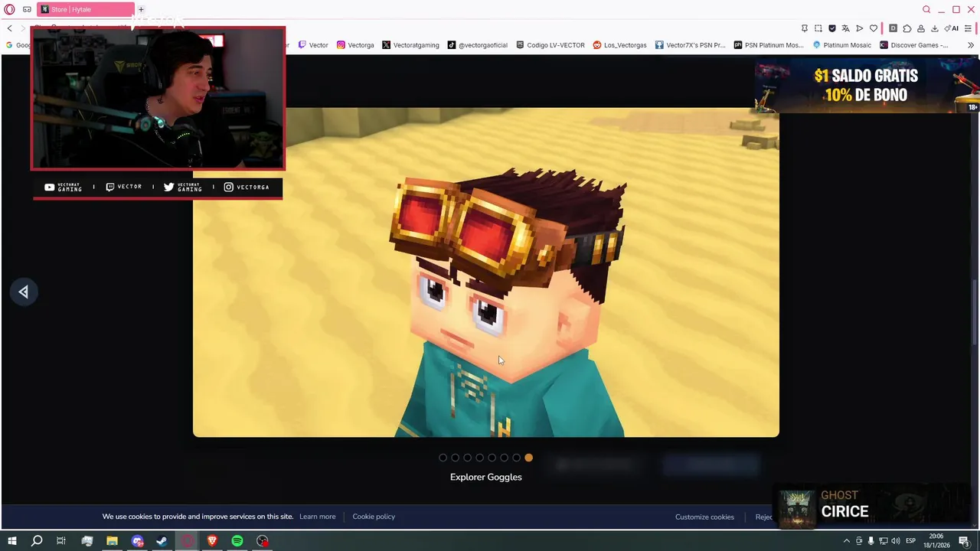Click the page vertical scrollbar thumb

975,312
